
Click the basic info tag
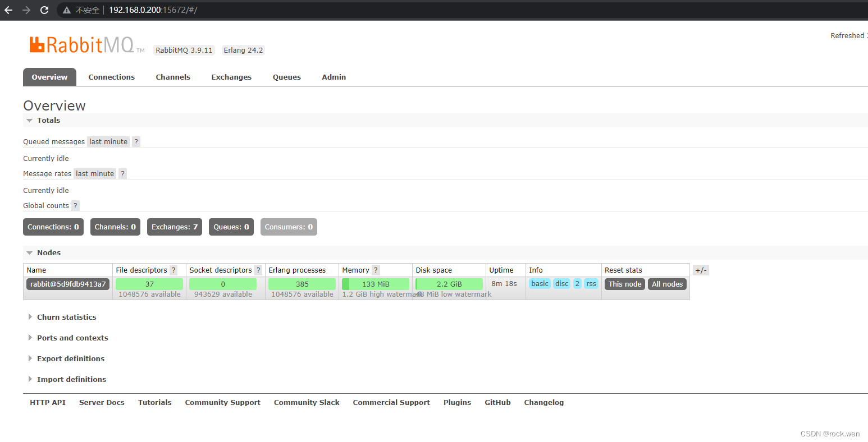tap(540, 284)
